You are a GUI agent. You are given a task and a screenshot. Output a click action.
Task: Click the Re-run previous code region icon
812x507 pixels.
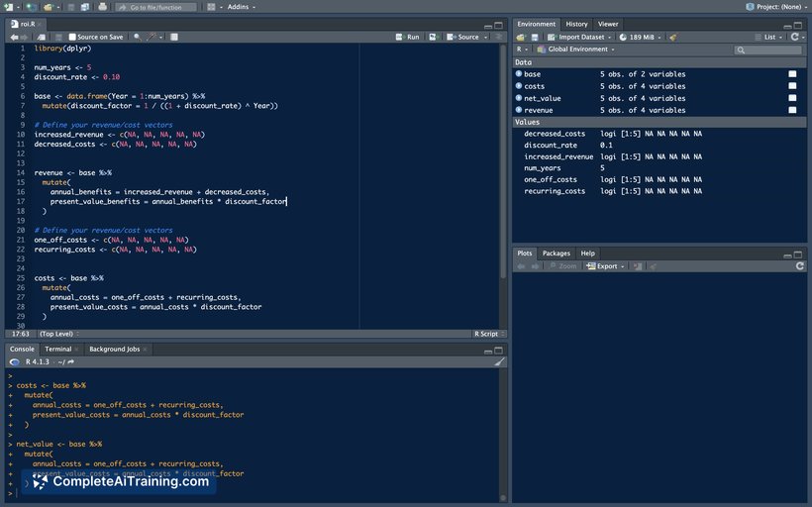pos(433,37)
